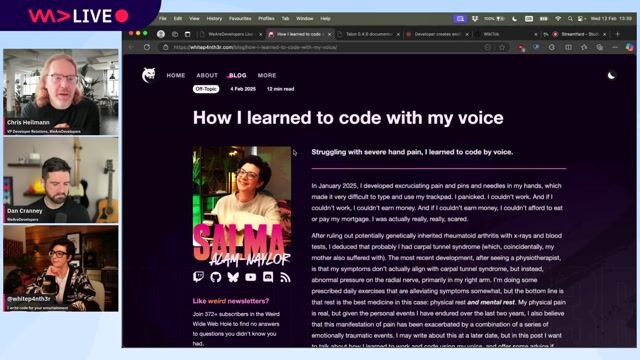Click the article title 'How I learned to code'
640x360 pixels.
(348, 118)
